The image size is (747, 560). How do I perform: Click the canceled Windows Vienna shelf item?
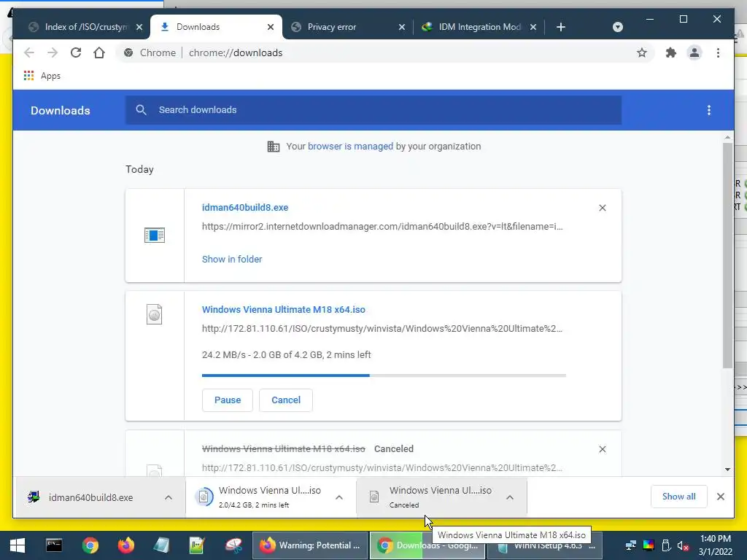pyautogui.click(x=432, y=497)
